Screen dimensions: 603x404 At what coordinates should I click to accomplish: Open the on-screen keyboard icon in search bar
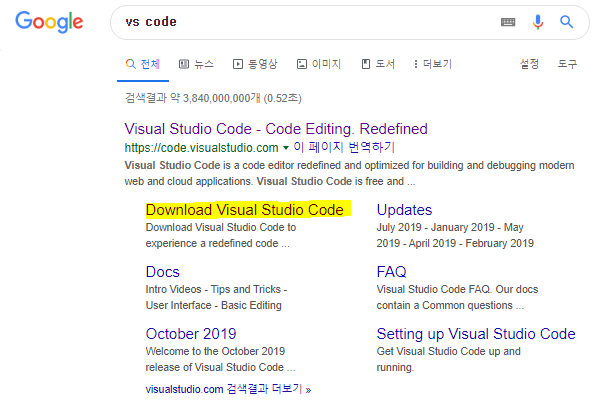pos(508,22)
